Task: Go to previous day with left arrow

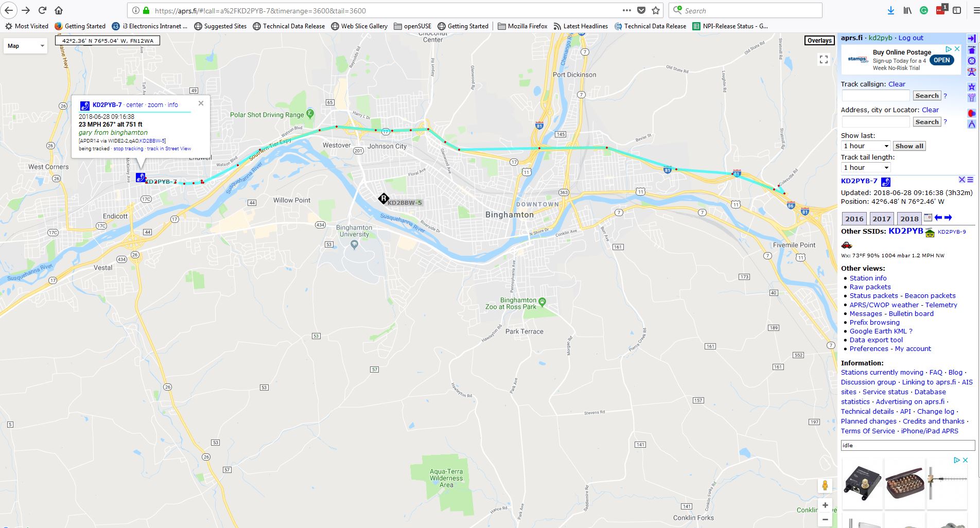Action: point(938,218)
